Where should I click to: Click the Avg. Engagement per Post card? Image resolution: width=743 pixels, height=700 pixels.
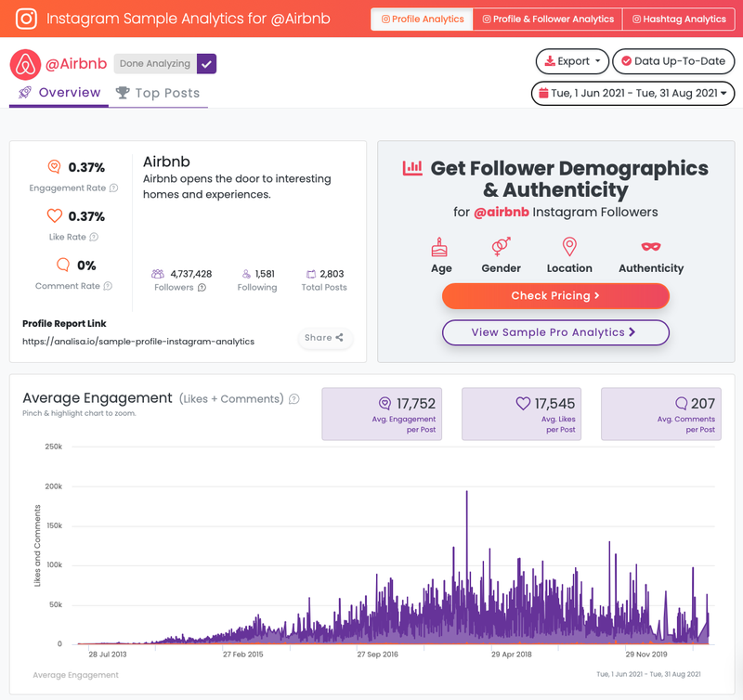click(x=382, y=414)
